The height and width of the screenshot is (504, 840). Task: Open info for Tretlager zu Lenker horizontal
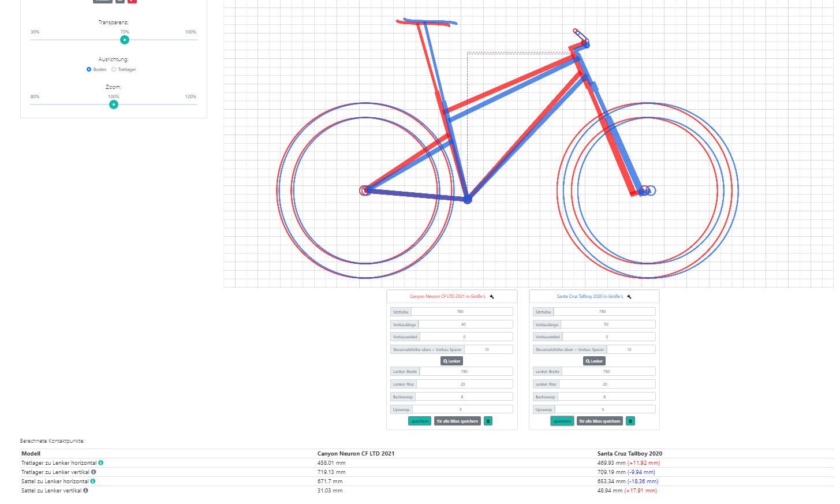pos(101,463)
